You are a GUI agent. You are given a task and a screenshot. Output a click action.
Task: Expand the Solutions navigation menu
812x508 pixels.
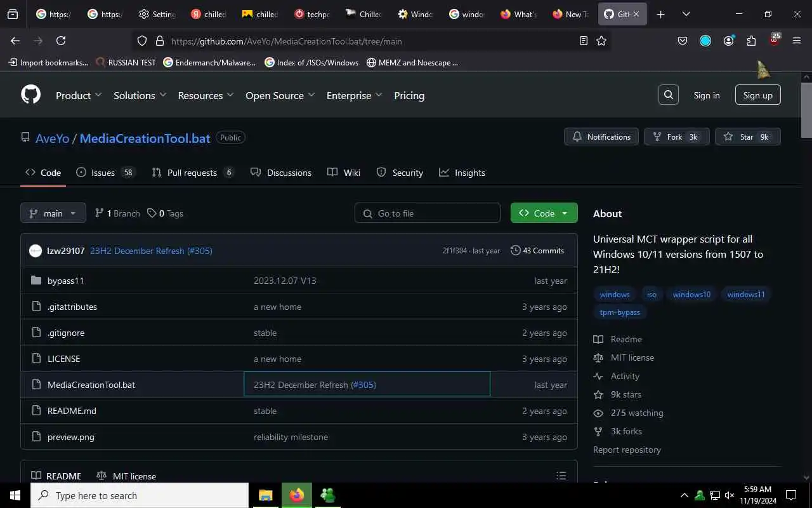click(x=140, y=95)
